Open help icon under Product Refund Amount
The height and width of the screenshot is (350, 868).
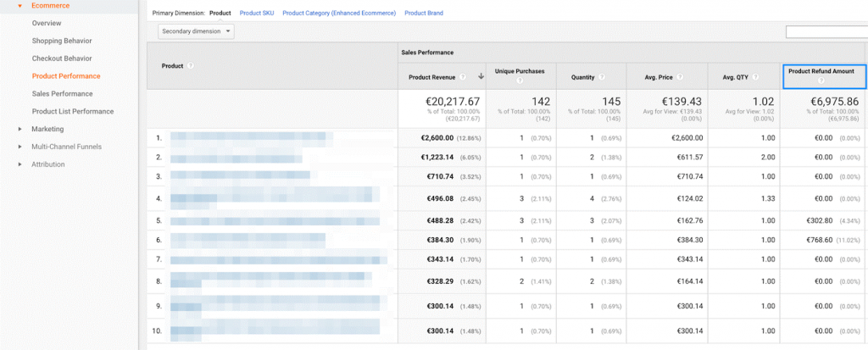821,81
